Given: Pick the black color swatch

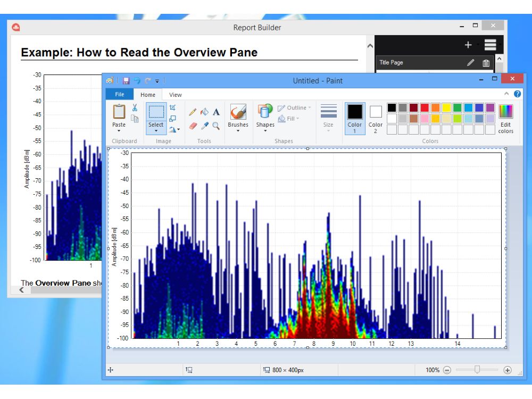Looking at the screenshot, I should [x=392, y=107].
